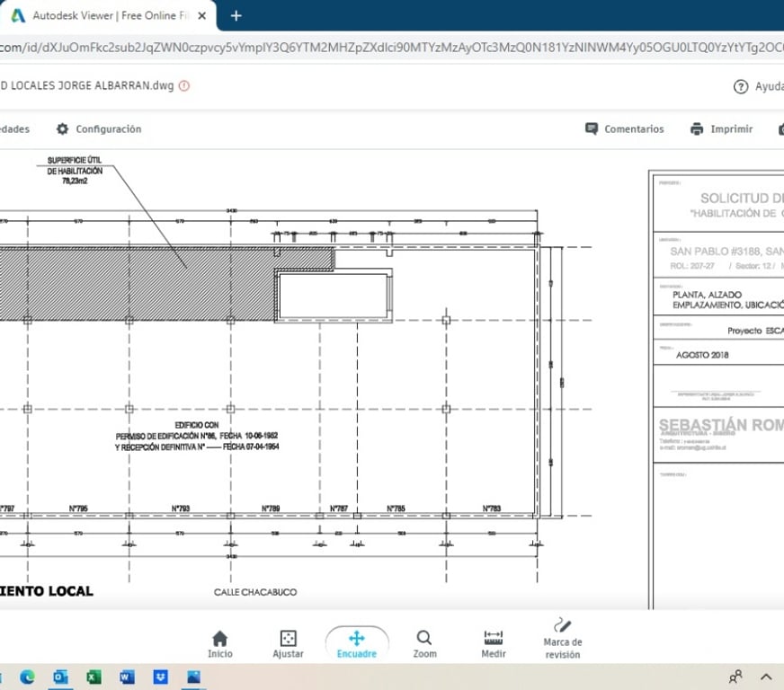Click the browser URL address bar
The image size is (784, 690).
coord(387,49)
